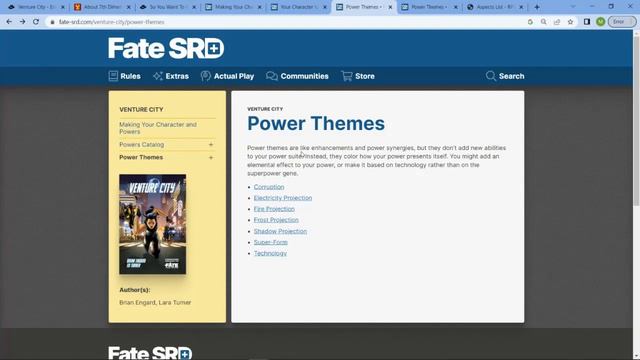Click the share page icon in address bar
The height and width of the screenshot is (360, 640).
(x=557, y=22)
